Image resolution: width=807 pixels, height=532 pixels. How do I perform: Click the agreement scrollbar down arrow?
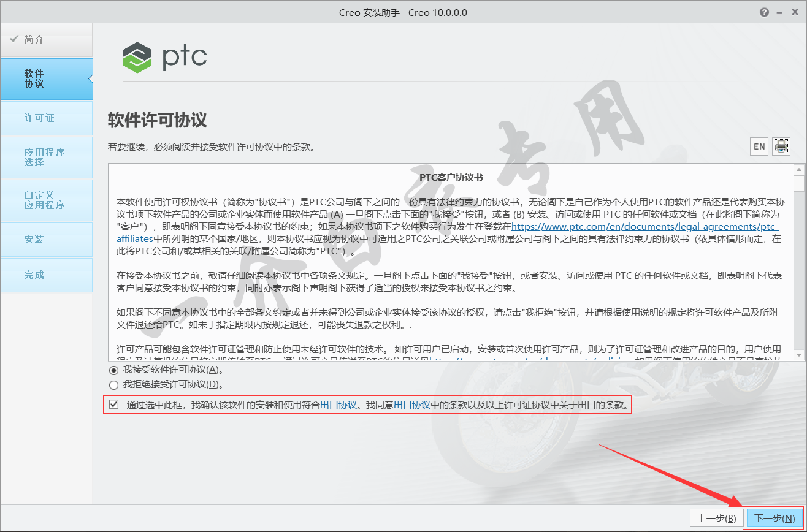[x=798, y=355]
